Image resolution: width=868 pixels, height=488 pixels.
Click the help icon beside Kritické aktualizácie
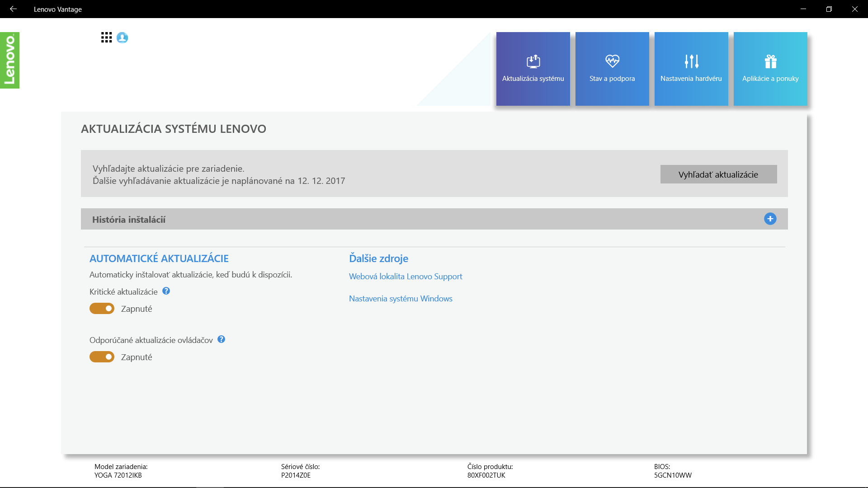pyautogui.click(x=166, y=291)
